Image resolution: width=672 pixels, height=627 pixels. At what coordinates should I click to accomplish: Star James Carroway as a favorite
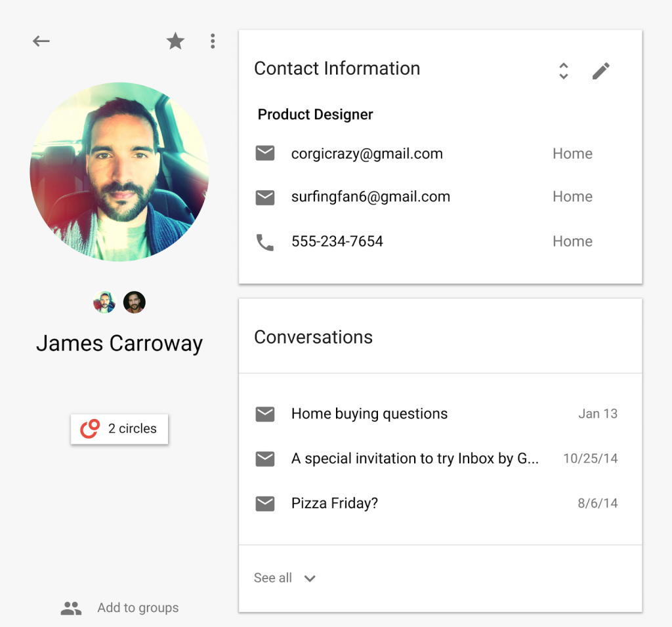[175, 41]
